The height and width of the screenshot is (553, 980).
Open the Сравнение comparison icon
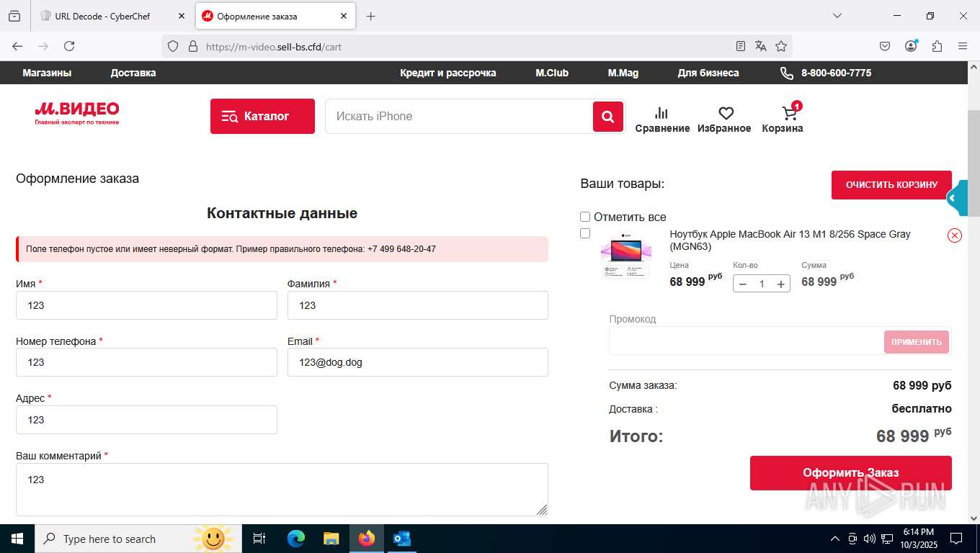[662, 120]
